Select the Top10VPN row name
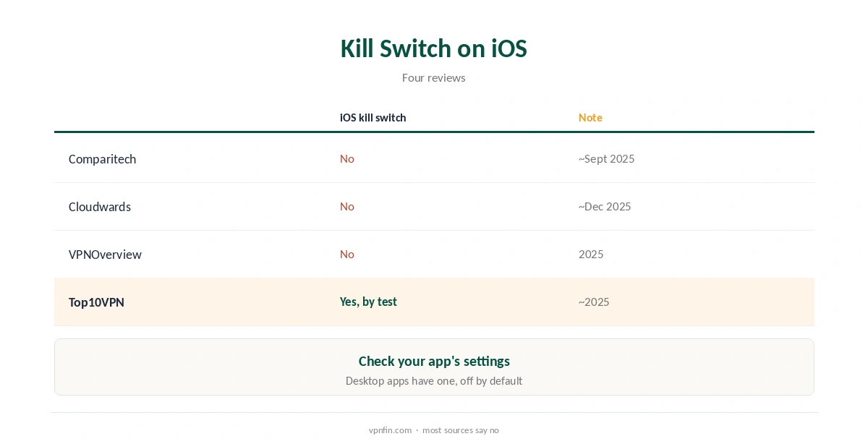 [96, 302]
